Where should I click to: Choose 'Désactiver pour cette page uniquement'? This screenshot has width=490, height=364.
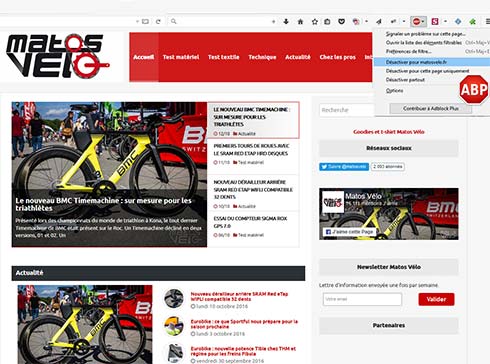click(427, 71)
